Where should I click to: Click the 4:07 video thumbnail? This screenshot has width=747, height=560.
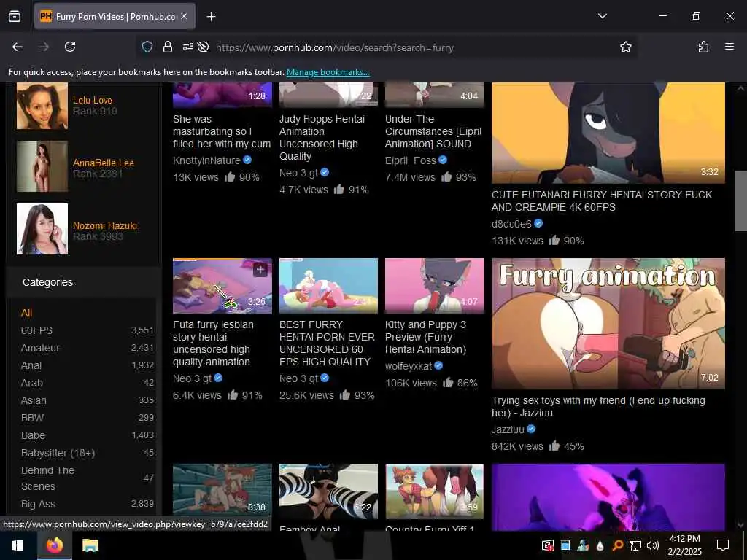coord(435,286)
